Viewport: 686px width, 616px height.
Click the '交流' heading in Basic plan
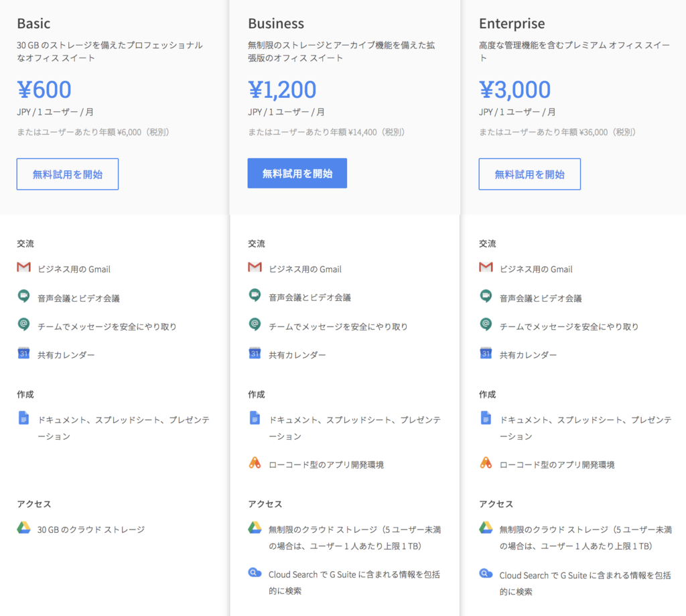pos(25,244)
